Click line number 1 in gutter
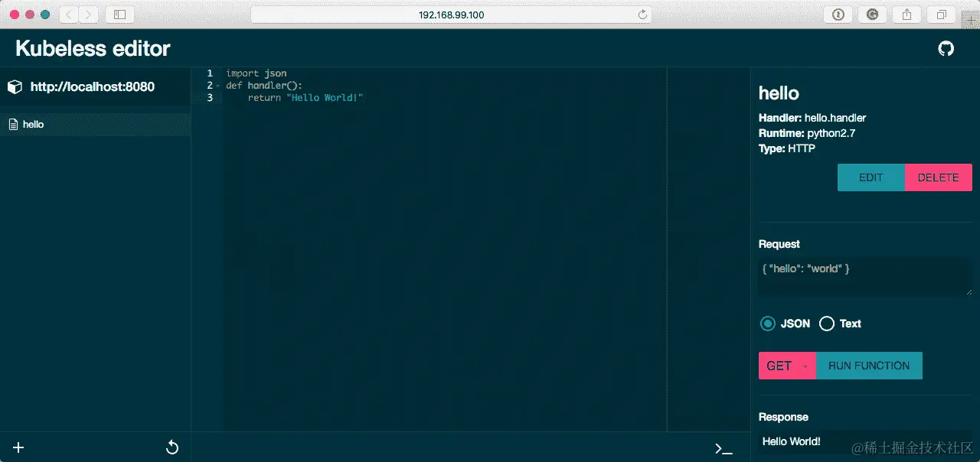980x462 pixels. (209, 73)
